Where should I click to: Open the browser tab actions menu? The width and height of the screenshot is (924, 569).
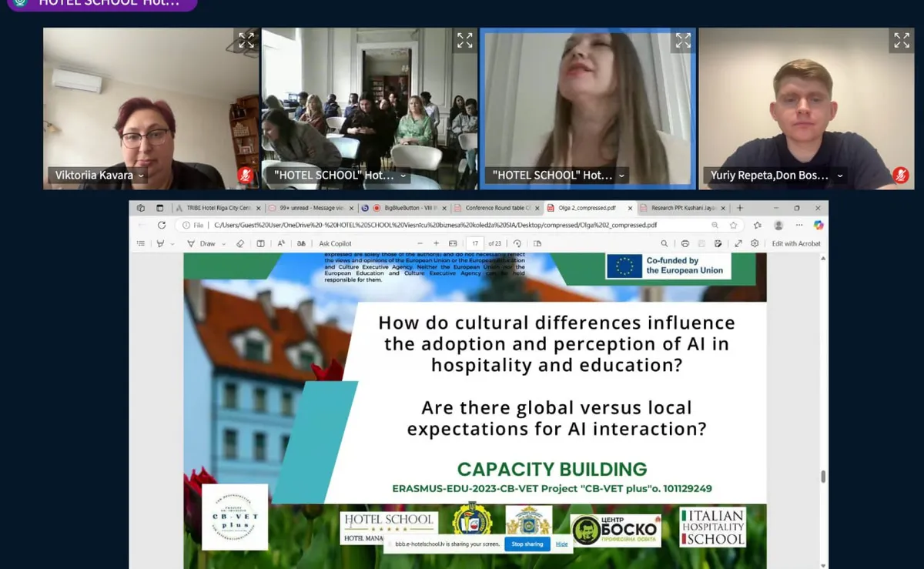click(159, 208)
